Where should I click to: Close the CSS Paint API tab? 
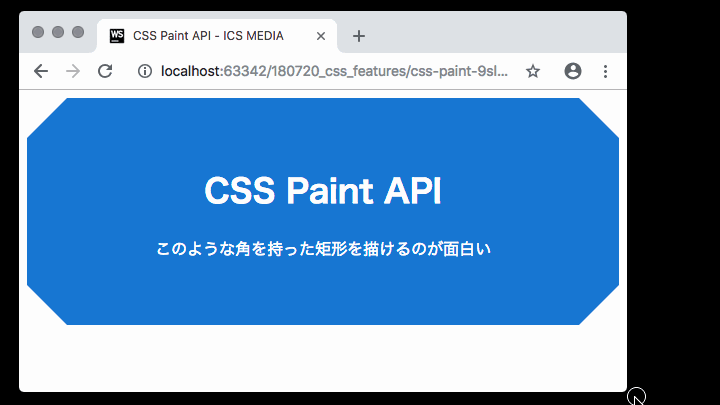[321, 36]
